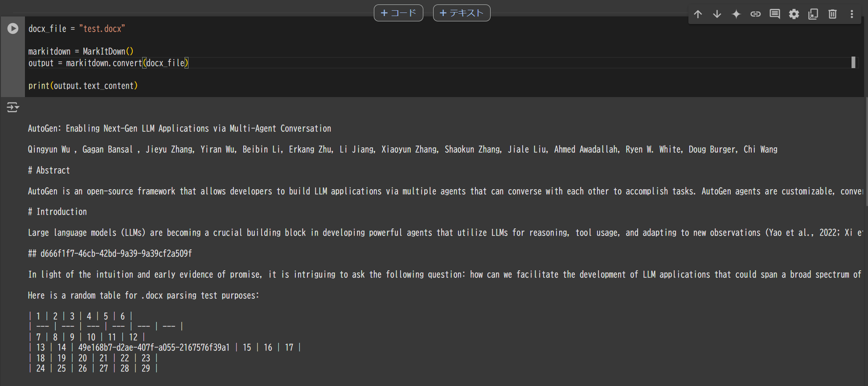Toggle the cell output view
Screen dimensions: 868x386
tap(12, 107)
